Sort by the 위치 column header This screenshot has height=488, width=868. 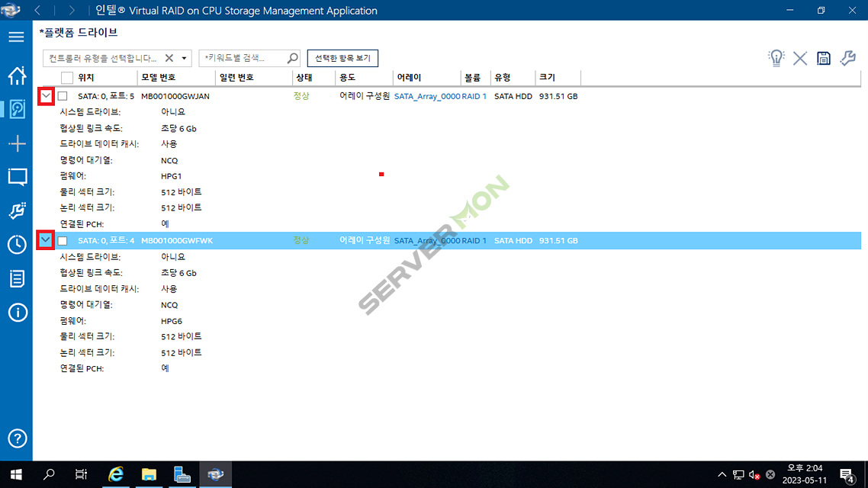pos(85,78)
